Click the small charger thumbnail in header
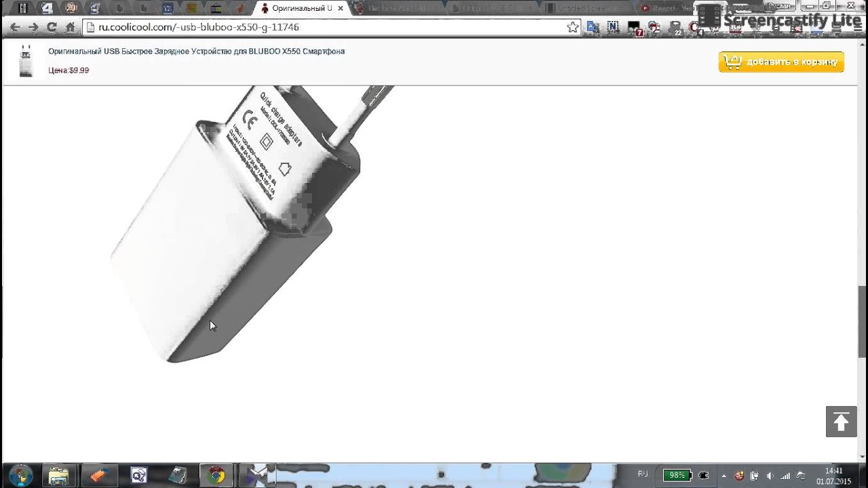 pyautogui.click(x=26, y=61)
